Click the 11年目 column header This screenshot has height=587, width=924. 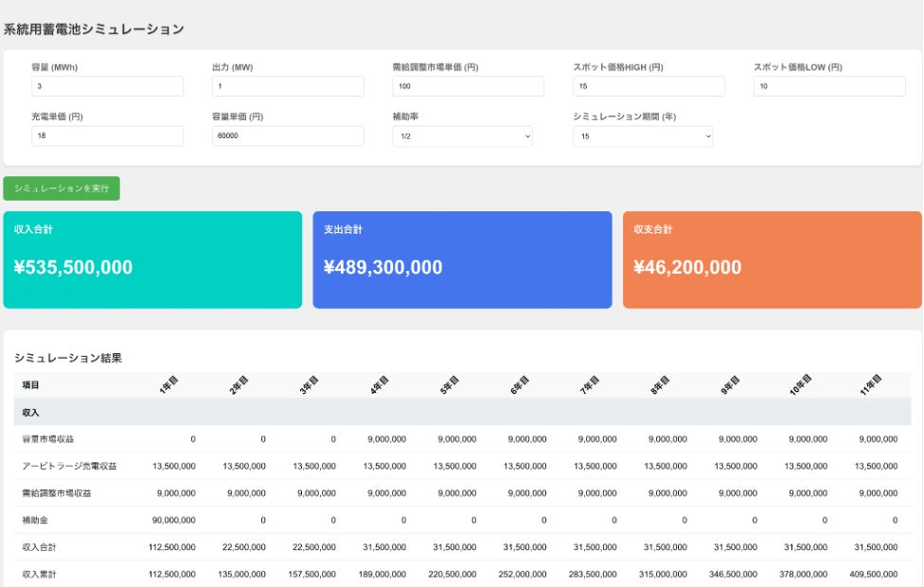pyautogui.click(x=870, y=384)
